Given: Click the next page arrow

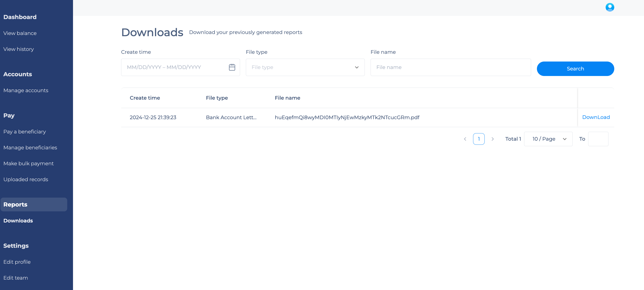Looking at the screenshot, I should coord(493,139).
